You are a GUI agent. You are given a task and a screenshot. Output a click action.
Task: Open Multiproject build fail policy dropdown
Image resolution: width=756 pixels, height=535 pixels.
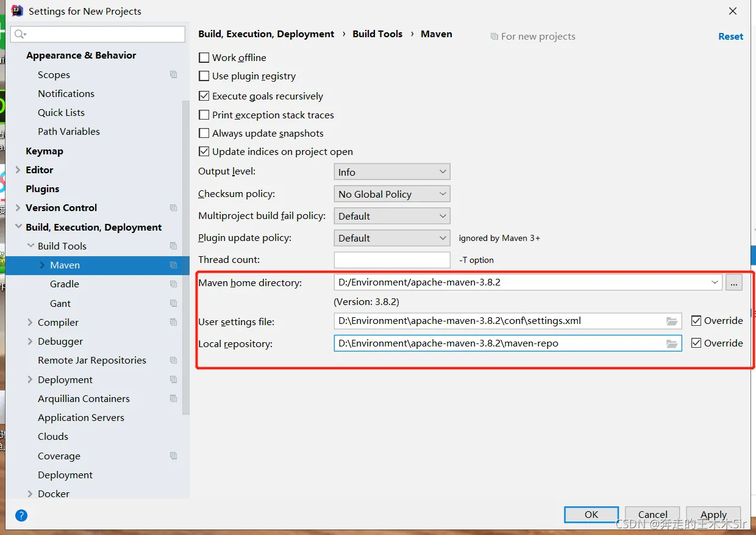(392, 216)
